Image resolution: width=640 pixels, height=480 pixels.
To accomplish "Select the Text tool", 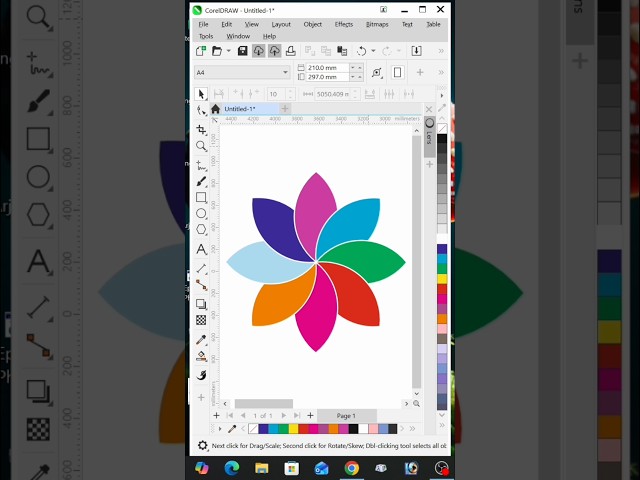I will (201, 249).
